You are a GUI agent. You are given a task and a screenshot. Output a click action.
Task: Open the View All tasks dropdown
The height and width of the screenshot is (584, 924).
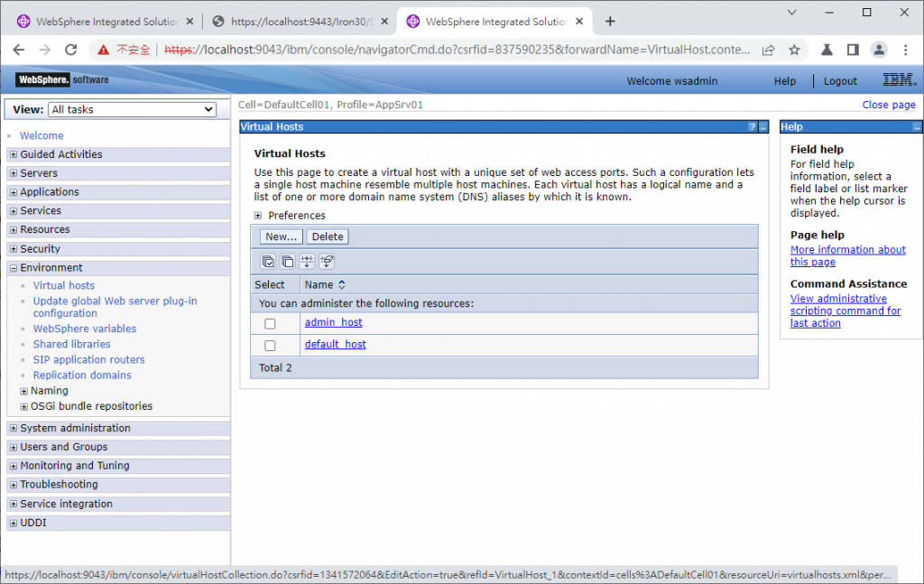pyautogui.click(x=132, y=109)
